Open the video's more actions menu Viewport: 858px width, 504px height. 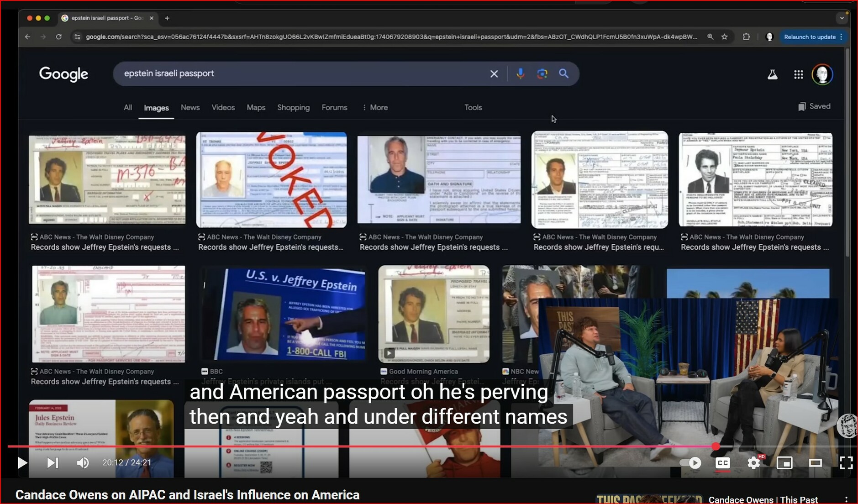tap(846, 499)
